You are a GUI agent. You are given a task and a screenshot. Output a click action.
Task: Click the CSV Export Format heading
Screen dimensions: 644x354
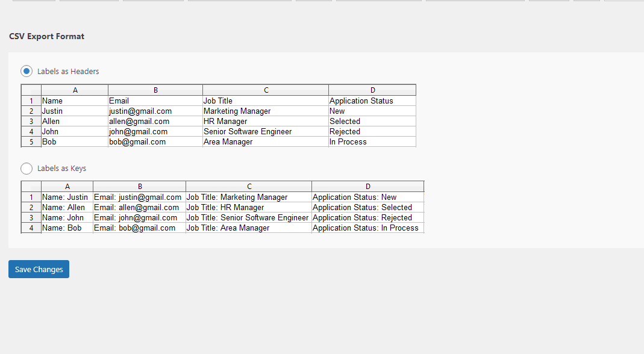46,36
